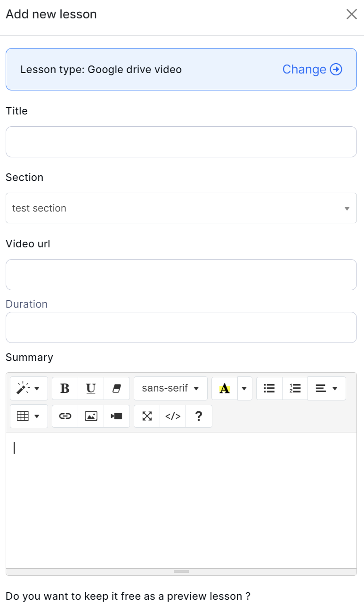
Task: Apply underline formatting in the editor
Action: pyautogui.click(x=91, y=389)
